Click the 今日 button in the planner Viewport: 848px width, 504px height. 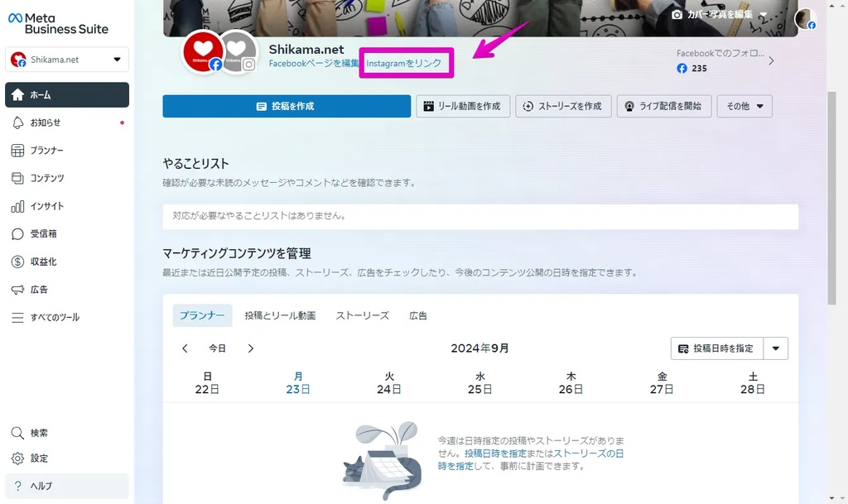218,348
